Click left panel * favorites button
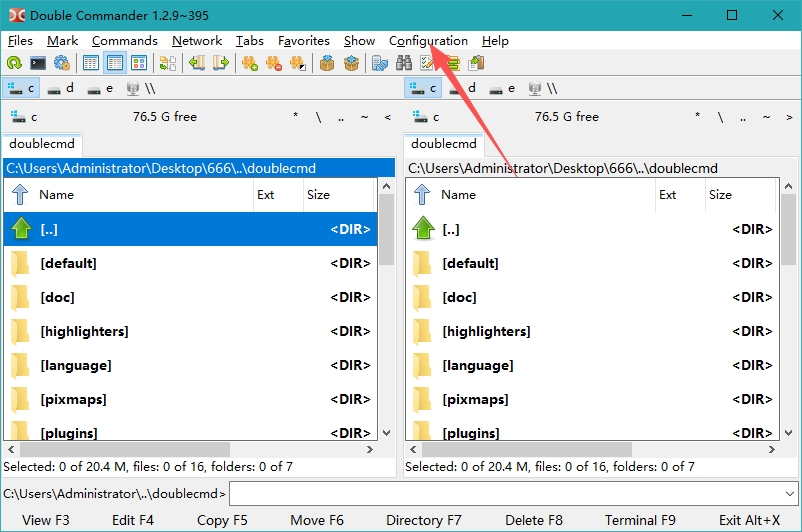802x532 pixels. [296, 117]
